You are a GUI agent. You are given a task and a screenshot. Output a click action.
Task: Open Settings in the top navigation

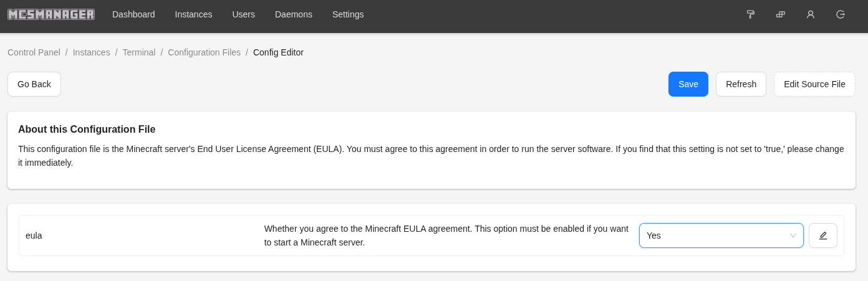click(348, 14)
